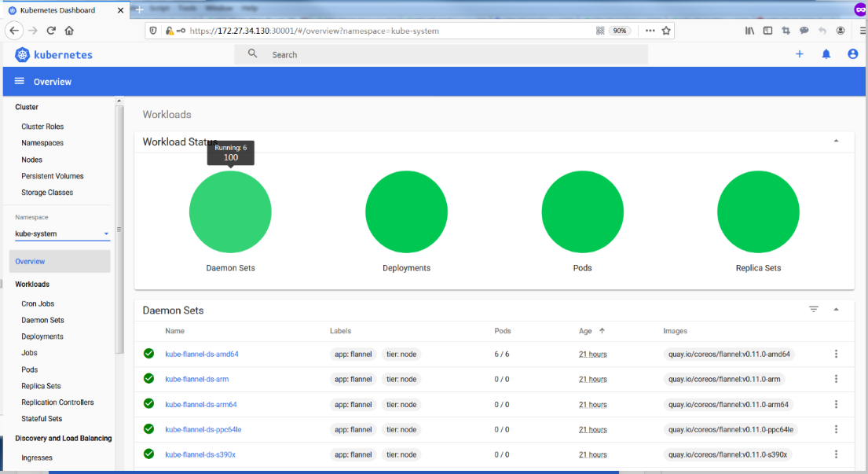Collapse the Daemon Sets card
868x474 pixels.
coord(836,310)
